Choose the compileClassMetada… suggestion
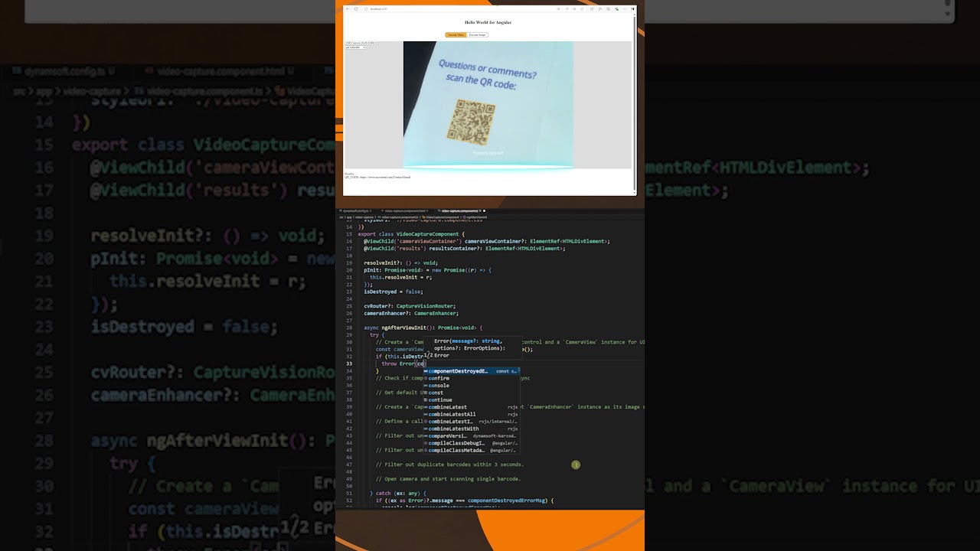 click(x=472, y=451)
